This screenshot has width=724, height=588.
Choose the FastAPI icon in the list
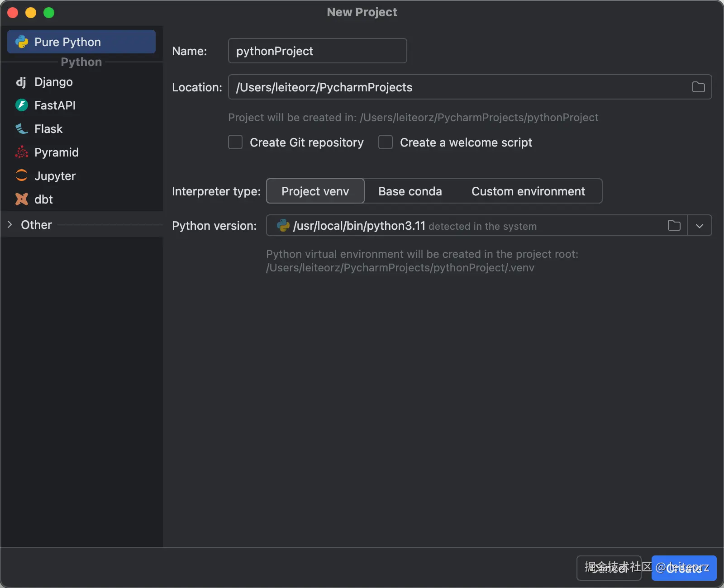[x=22, y=105]
